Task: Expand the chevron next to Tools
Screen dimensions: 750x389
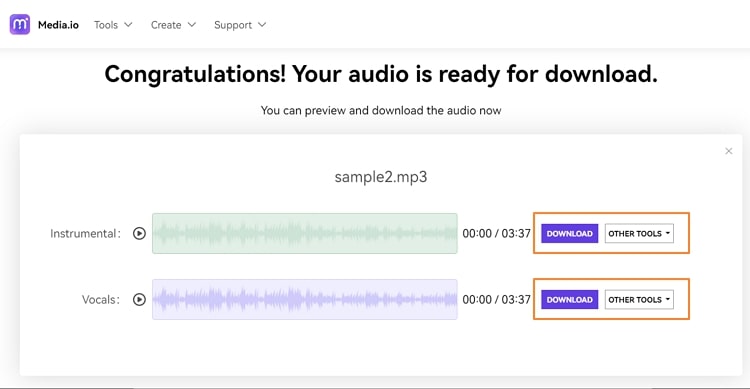Action: point(128,24)
